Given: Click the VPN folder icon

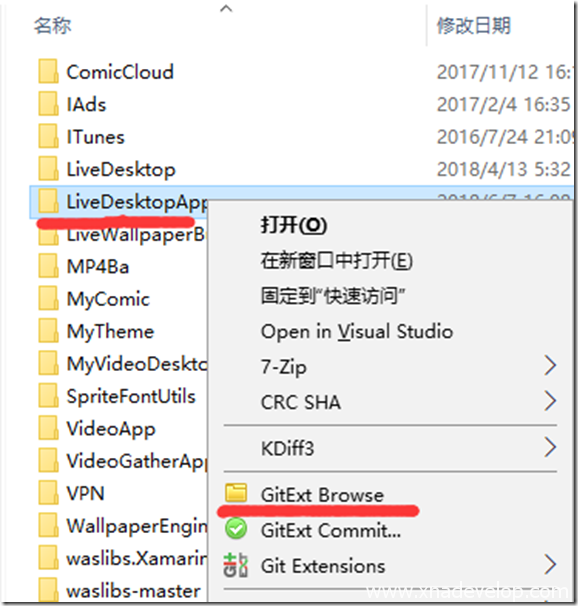Looking at the screenshot, I should point(49,492).
